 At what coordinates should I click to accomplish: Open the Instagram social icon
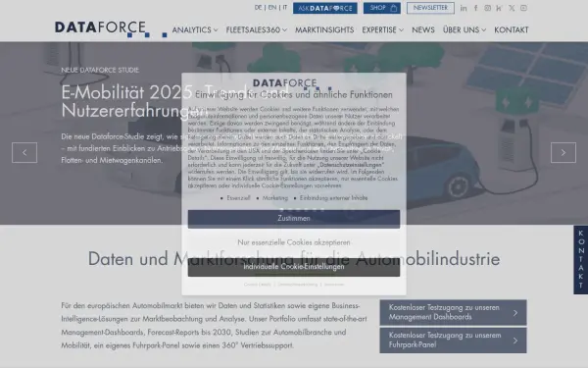point(487,8)
